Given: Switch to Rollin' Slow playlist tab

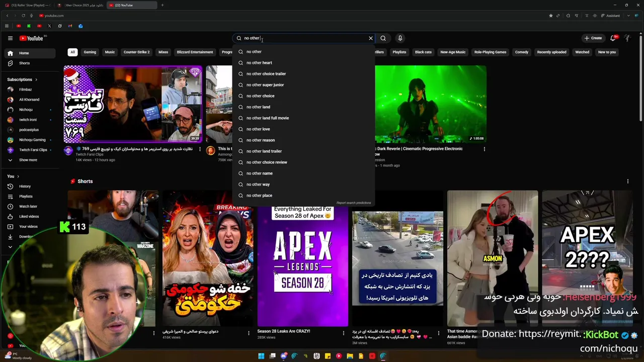Looking at the screenshot, I should pyautogui.click(x=28, y=5).
